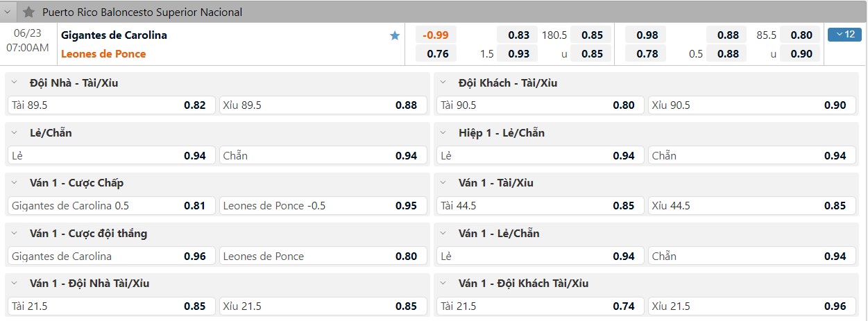Image resolution: width=868 pixels, height=321 pixels.
Task: Select Tài 89.5 odds at 0.82
Action: [x=111, y=105]
